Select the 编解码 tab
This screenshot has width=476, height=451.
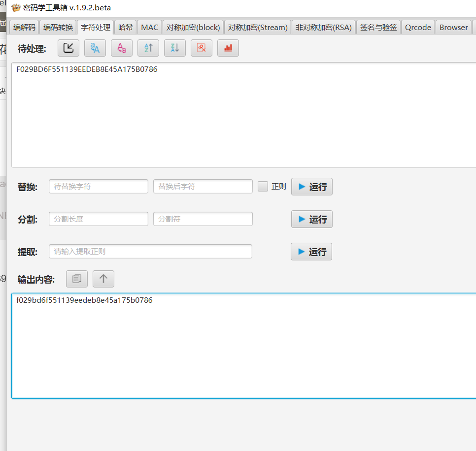point(24,27)
